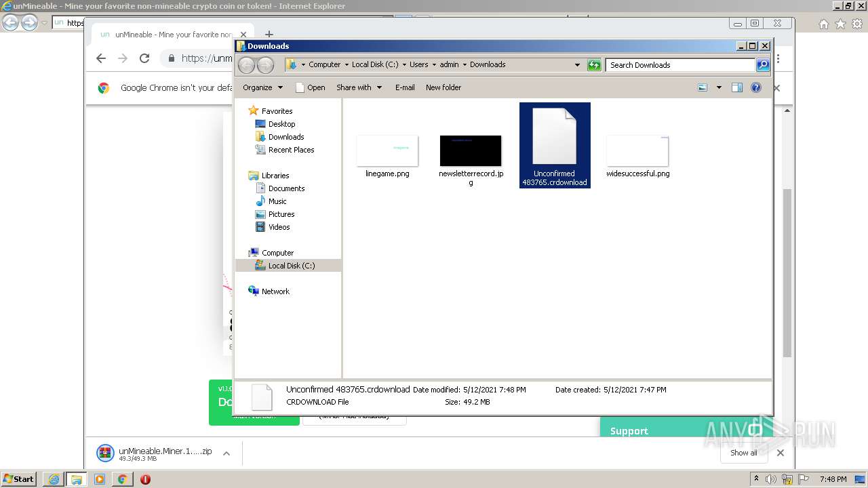Image resolution: width=868 pixels, height=488 pixels.
Task: Click Internet Explorer tools gear icon
Action: 856,24
